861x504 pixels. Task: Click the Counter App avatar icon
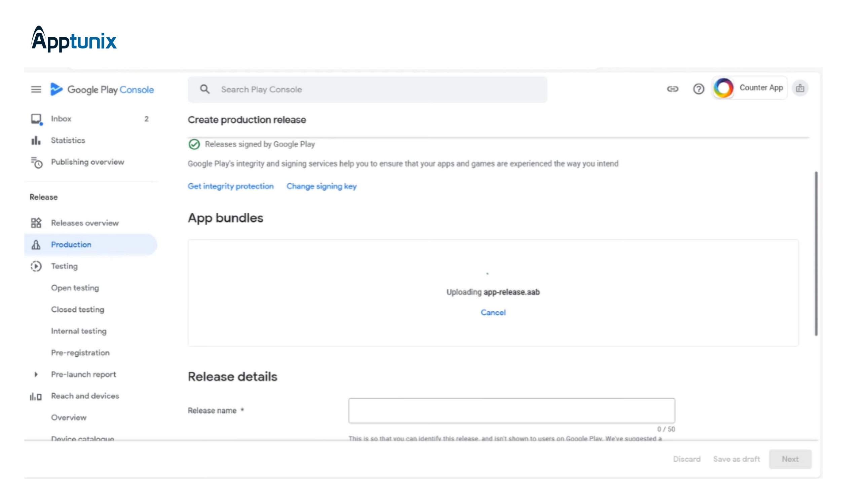(723, 88)
